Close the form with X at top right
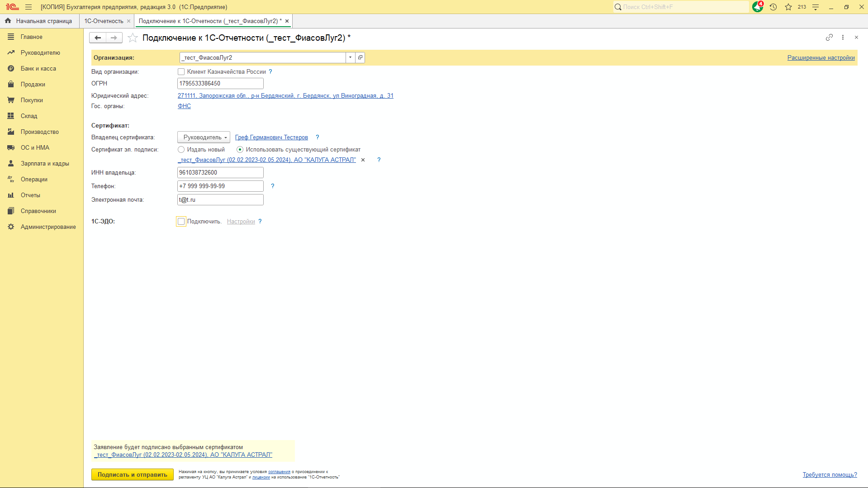 click(856, 38)
